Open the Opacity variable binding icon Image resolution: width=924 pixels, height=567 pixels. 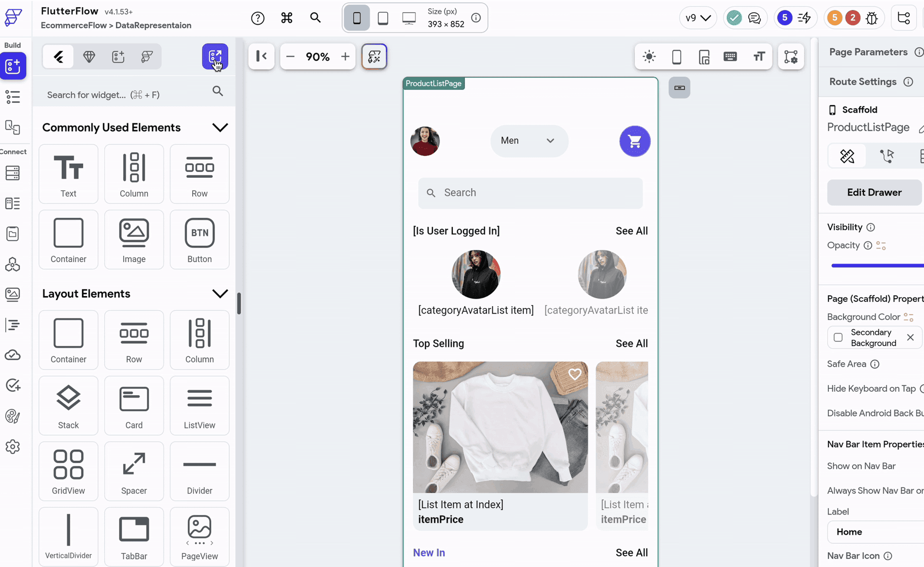point(881,246)
